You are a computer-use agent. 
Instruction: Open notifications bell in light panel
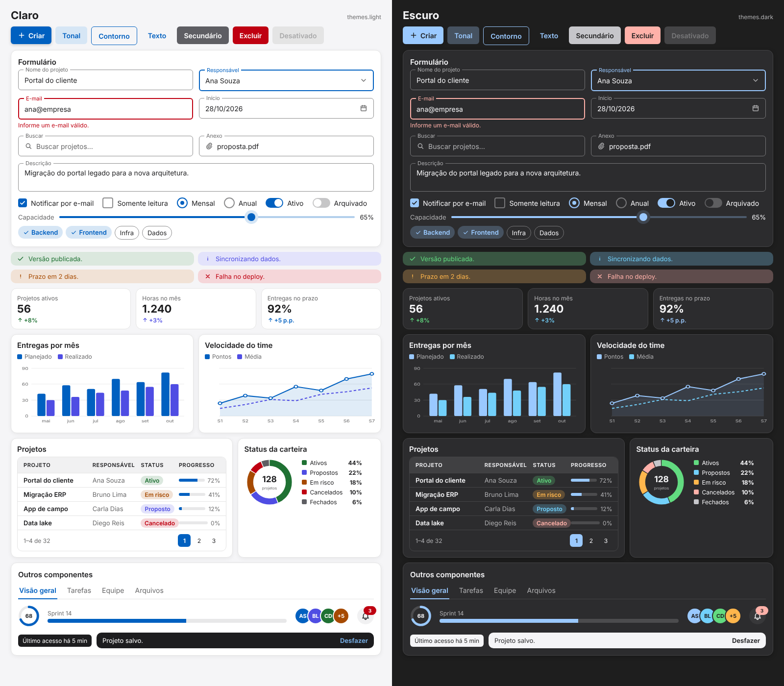click(x=366, y=616)
